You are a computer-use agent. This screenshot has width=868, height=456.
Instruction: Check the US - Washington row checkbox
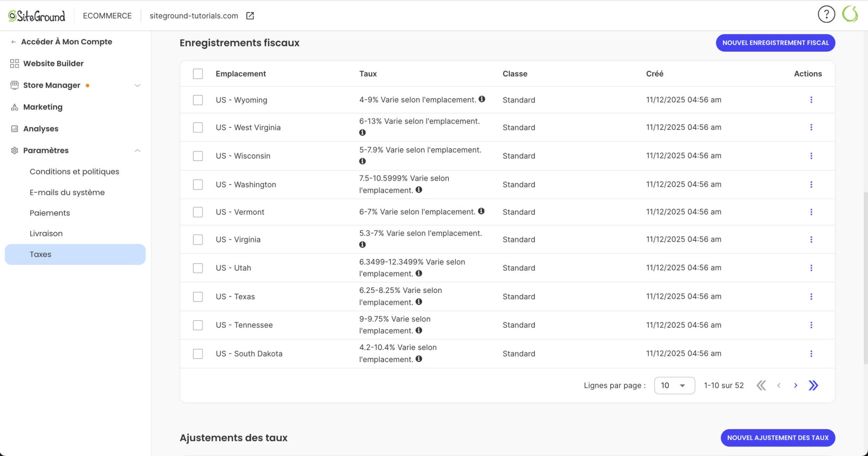[x=198, y=184]
